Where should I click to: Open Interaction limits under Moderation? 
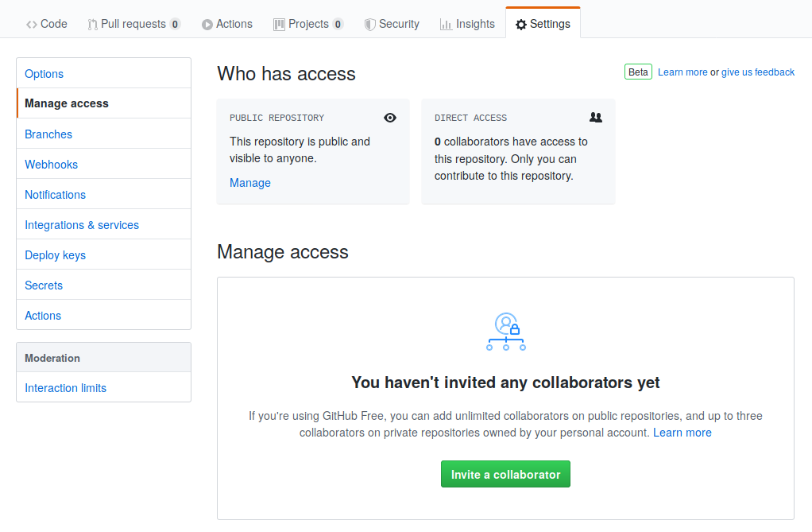(65, 388)
